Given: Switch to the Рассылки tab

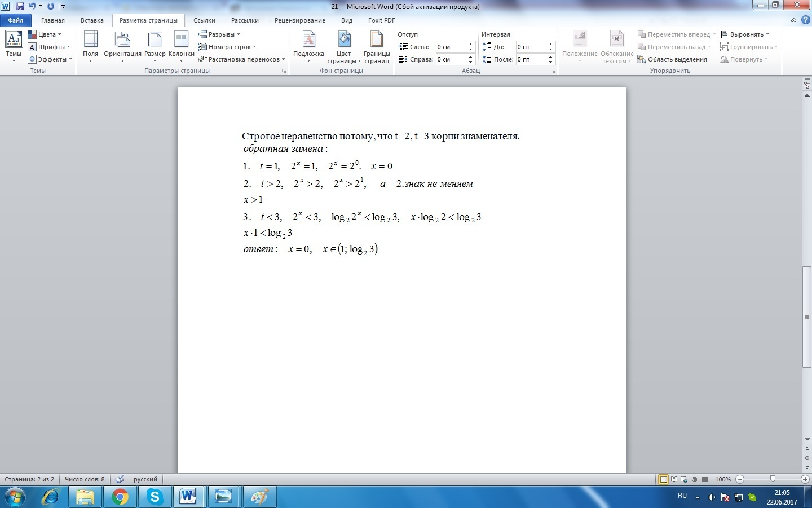Looking at the screenshot, I should (245, 20).
